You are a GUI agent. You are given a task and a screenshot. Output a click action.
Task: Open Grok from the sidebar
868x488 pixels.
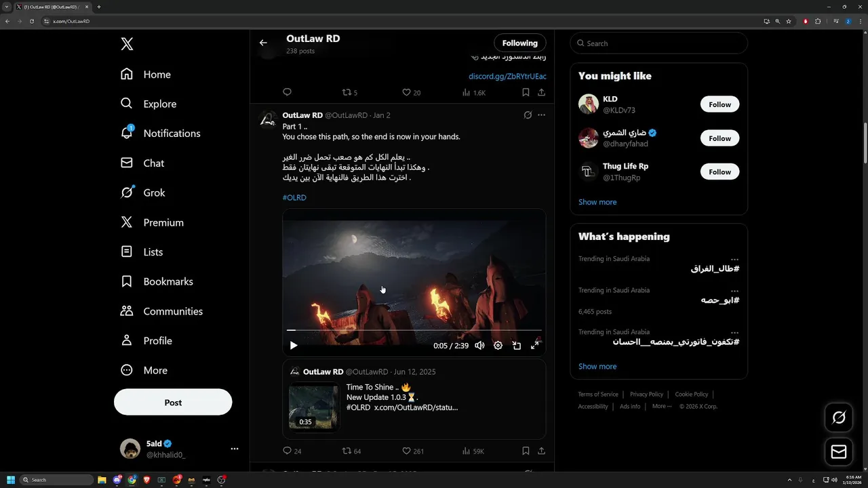click(x=143, y=192)
